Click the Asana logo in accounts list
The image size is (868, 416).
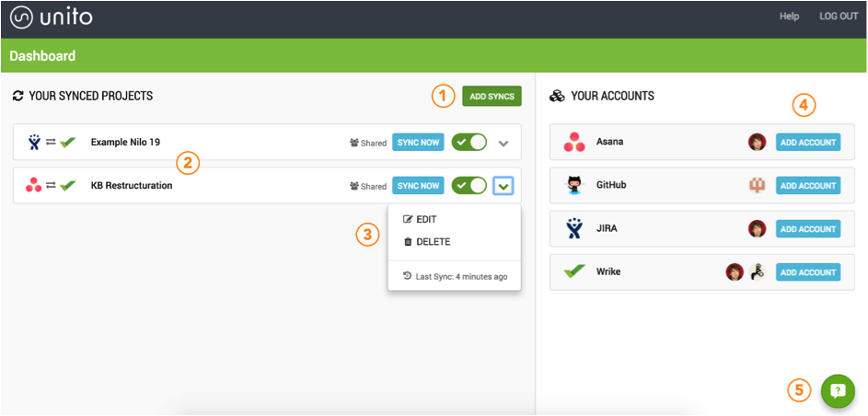(x=574, y=142)
